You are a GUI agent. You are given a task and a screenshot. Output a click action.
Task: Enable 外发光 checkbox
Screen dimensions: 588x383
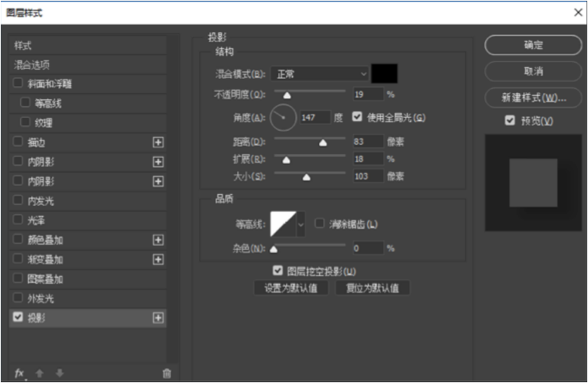coord(17,298)
